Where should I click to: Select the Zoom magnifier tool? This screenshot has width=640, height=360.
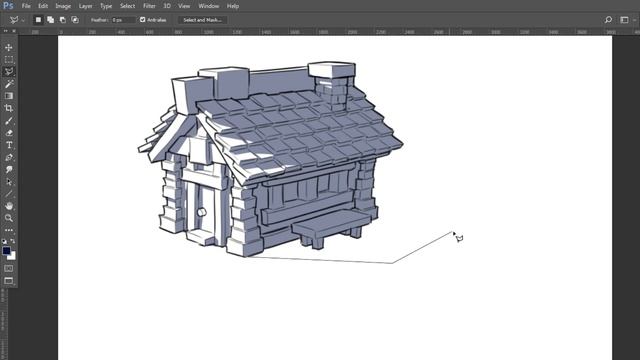[x=9, y=218]
